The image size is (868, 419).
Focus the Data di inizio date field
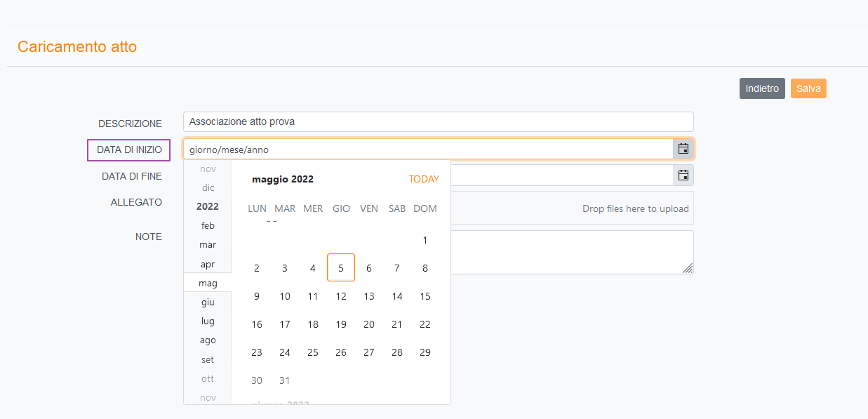428,149
